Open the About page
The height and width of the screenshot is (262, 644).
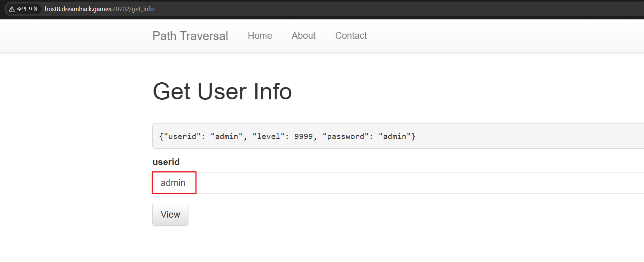[x=304, y=36]
